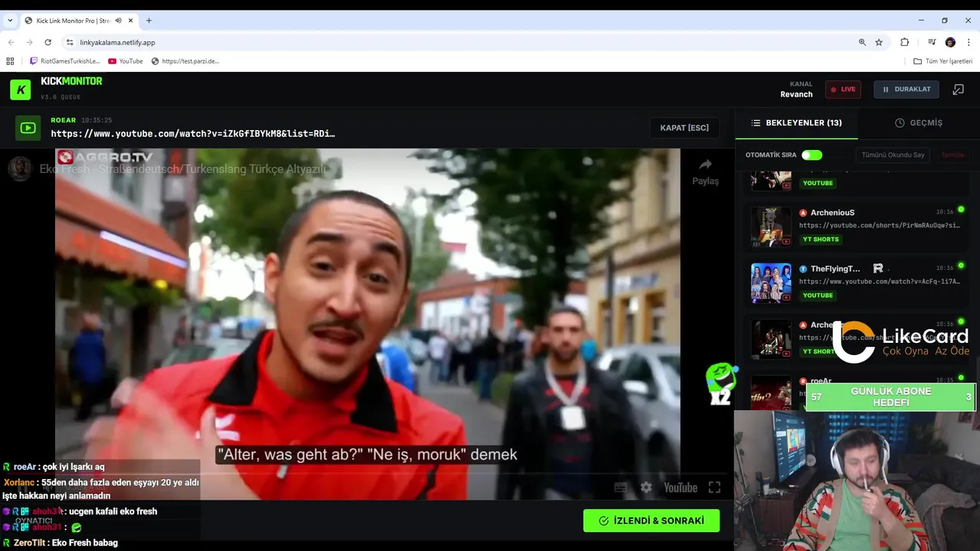Click the Paylaş share icon on video
The width and height of the screenshot is (980, 551).
pyautogui.click(x=705, y=172)
